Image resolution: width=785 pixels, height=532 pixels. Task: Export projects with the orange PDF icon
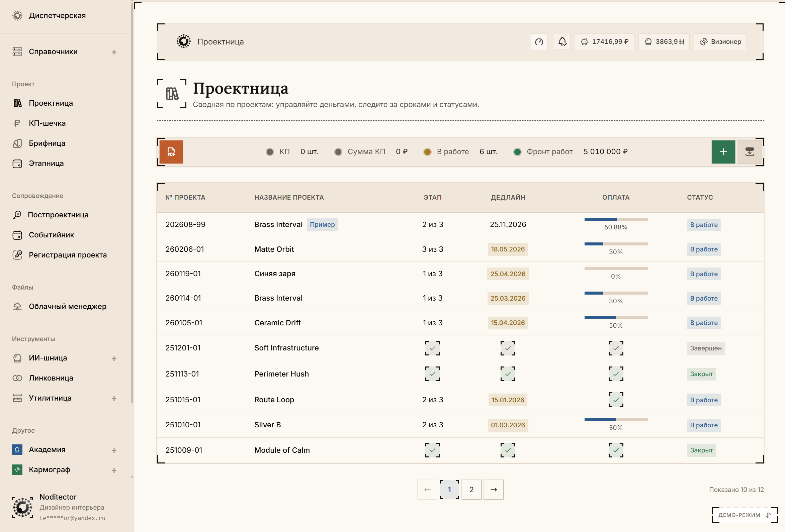(x=171, y=152)
